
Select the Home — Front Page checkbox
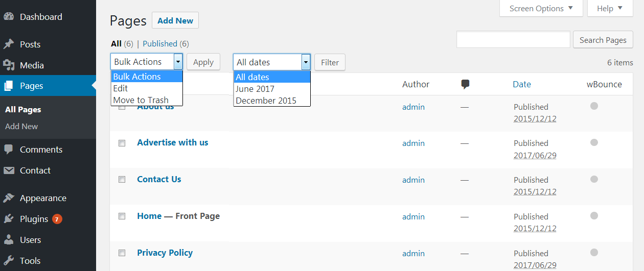(x=122, y=216)
